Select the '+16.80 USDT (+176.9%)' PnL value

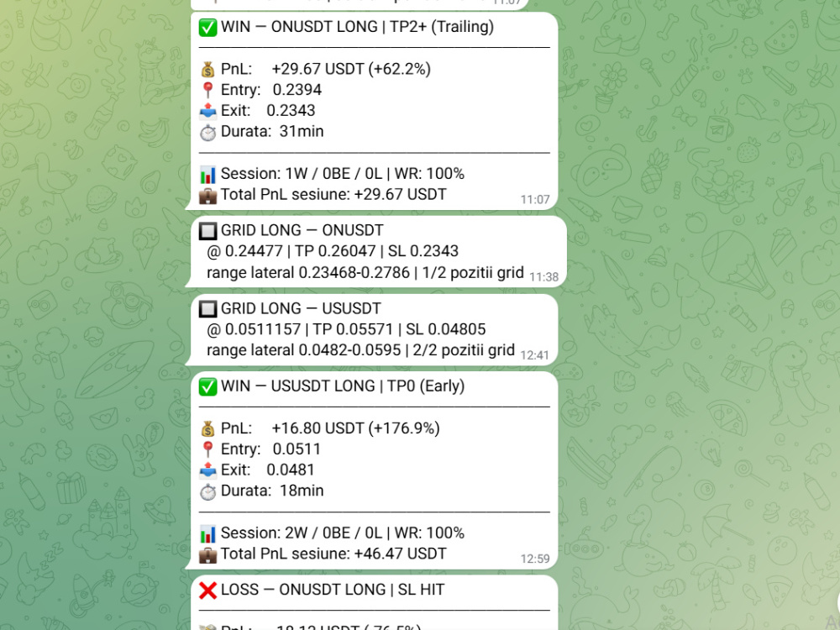coord(355,428)
